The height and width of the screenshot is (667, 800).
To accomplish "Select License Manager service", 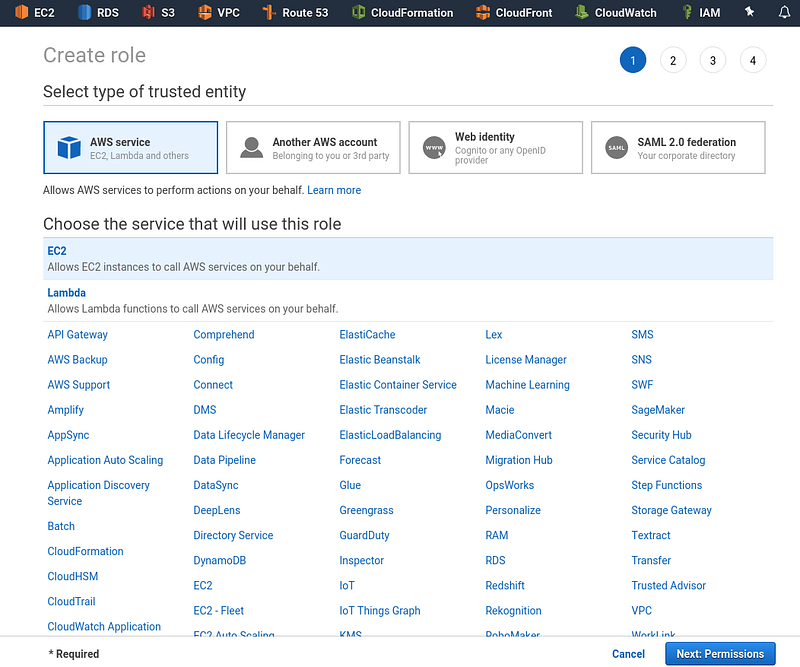I will coord(526,360).
